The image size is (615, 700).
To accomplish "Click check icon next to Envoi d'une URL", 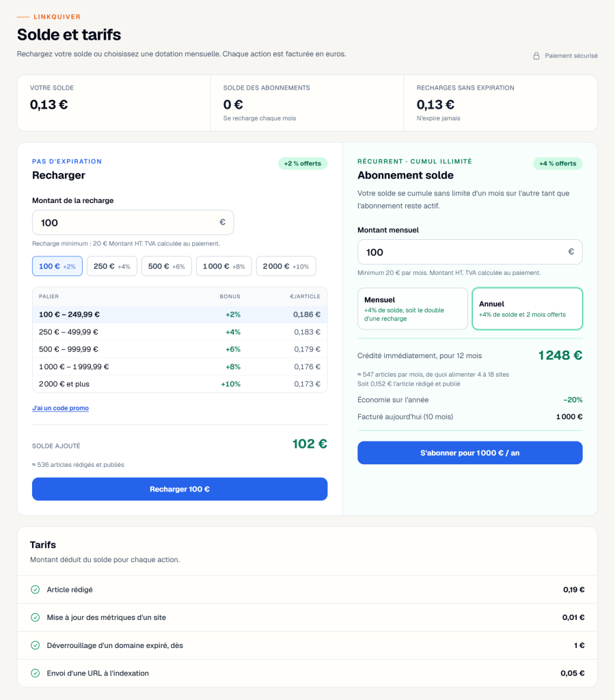I will [x=36, y=673].
